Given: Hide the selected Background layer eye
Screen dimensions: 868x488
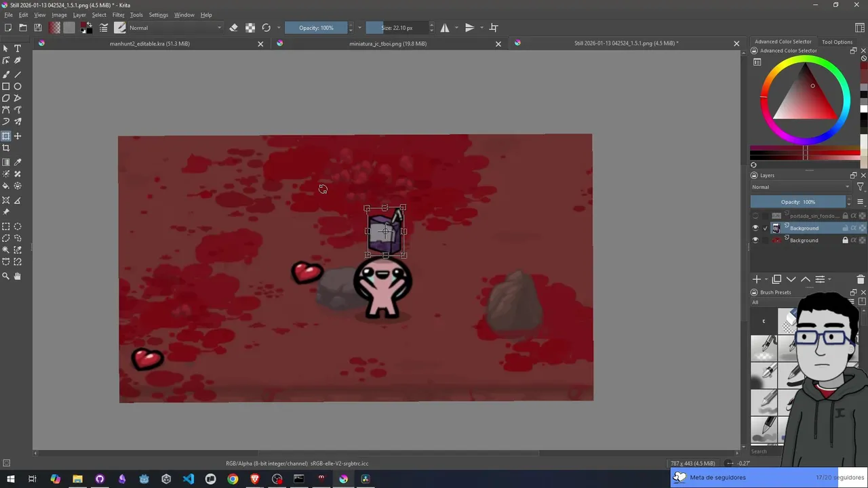Looking at the screenshot, I should 755,228.
